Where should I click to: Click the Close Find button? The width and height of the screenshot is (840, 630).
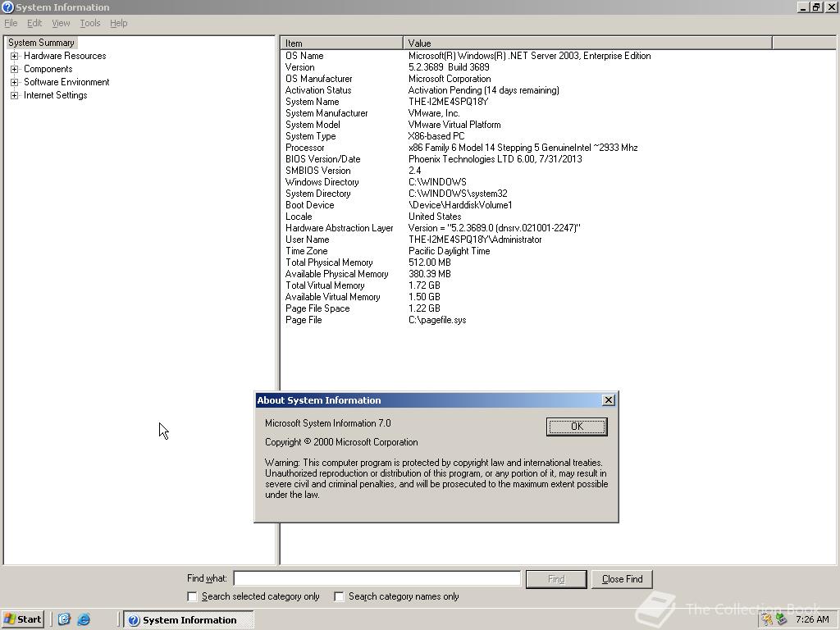(x=622, y=579)
